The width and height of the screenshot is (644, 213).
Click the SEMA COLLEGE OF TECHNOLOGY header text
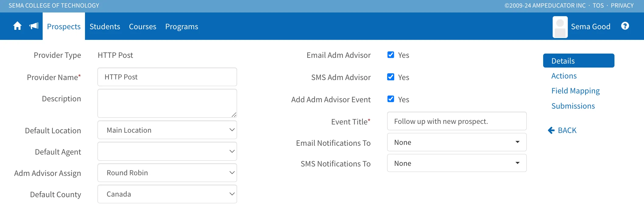pos(54,5)
